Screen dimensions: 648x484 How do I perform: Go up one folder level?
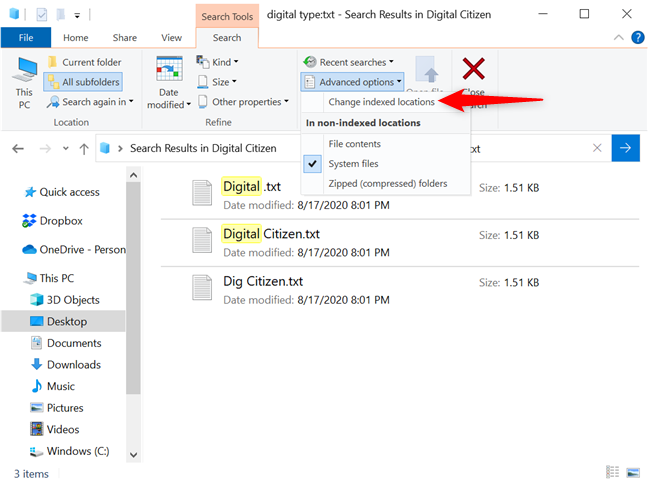tap(84, 149)
